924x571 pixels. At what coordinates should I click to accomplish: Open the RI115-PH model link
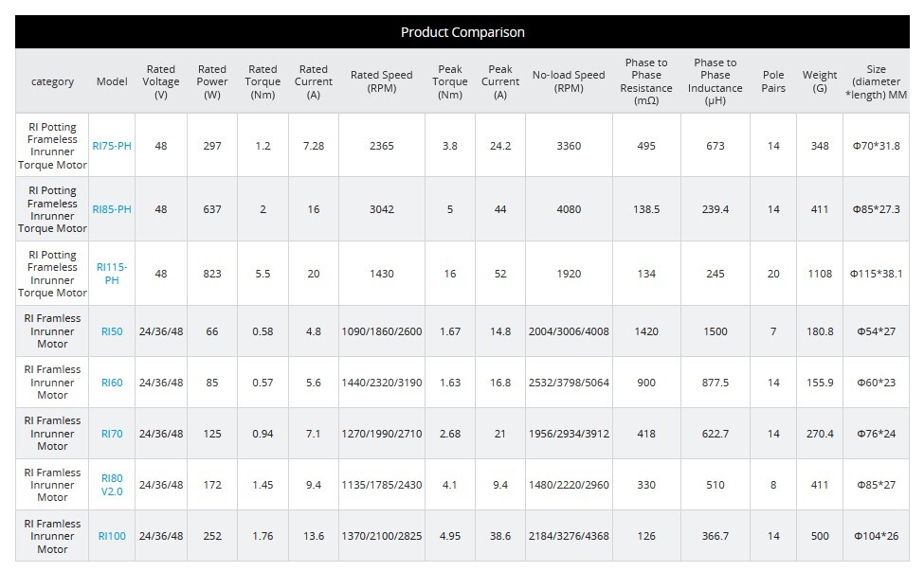click(112, 274)
